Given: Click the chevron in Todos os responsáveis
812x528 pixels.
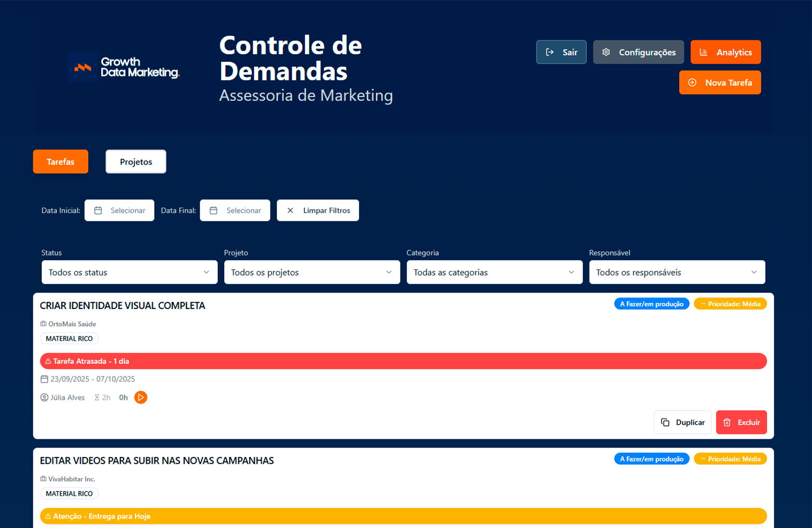Looking at the screenshot, I should coord(754,272).
